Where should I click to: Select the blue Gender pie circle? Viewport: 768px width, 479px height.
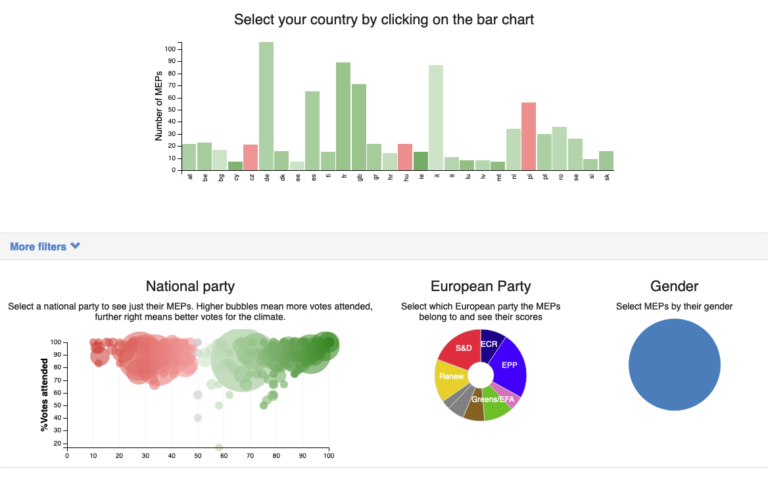pyautogui.click(x=674, y=365)
